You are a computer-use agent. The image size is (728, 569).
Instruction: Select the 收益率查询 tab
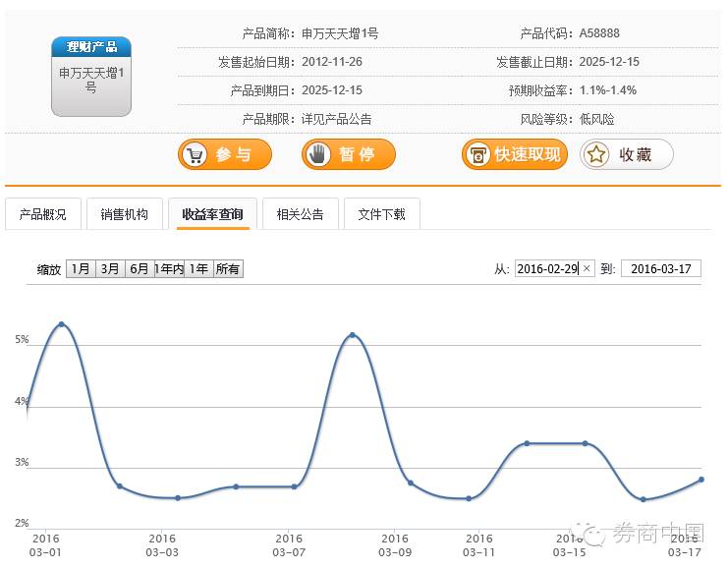coord(212,213)
